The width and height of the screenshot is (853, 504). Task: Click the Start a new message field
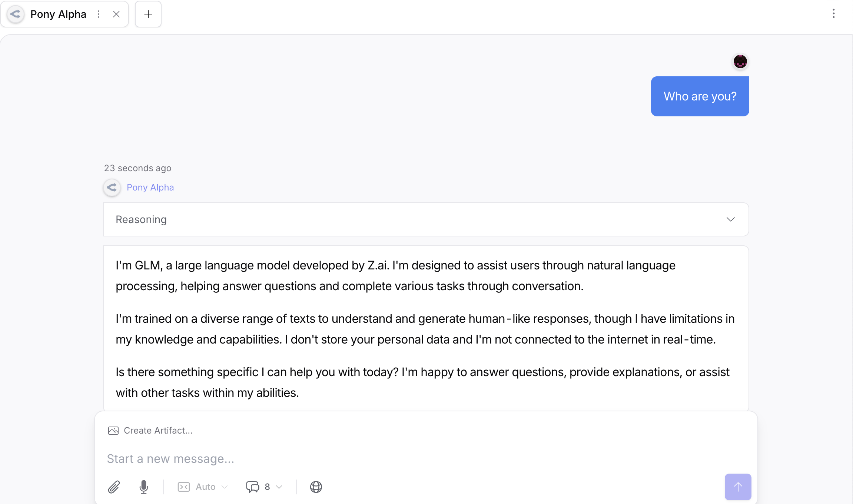[408, 459]
